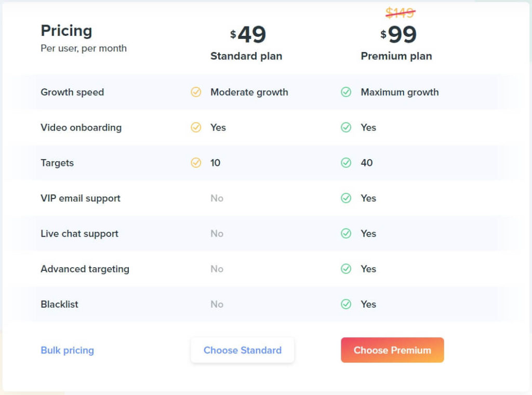Click the yellow check in the Video onboarding row

pyautogui.click(x=196, y=127)
